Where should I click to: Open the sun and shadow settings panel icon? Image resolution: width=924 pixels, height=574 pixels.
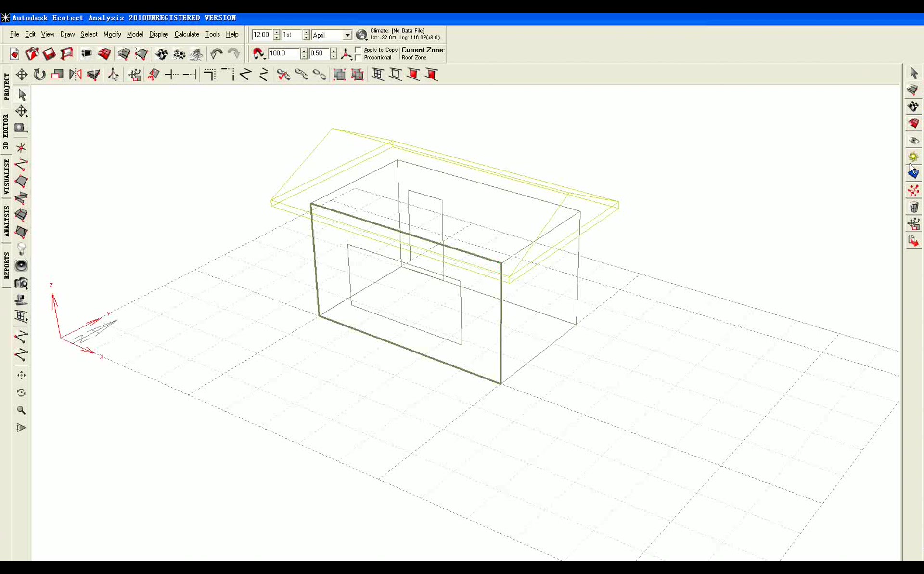[x=913, y=157]
